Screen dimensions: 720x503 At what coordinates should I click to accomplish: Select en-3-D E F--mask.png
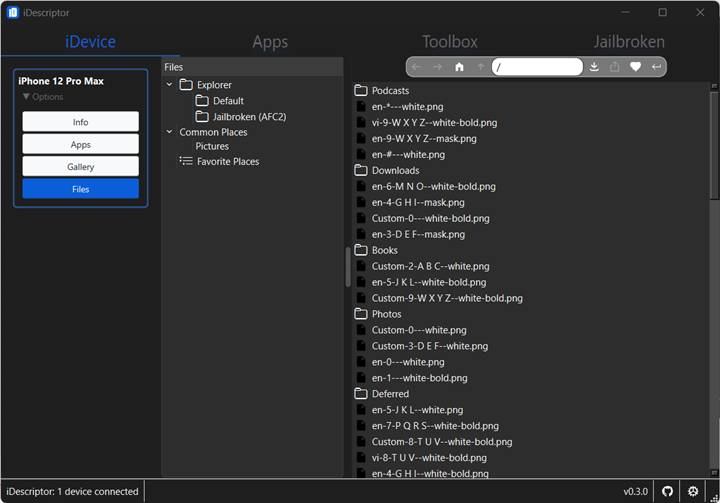[x=418, y=234]
